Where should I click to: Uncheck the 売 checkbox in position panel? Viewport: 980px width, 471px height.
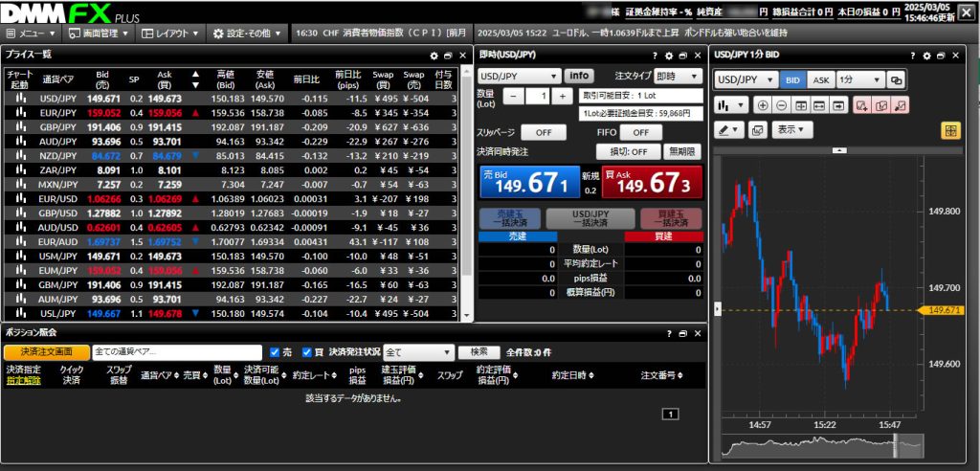275,352
